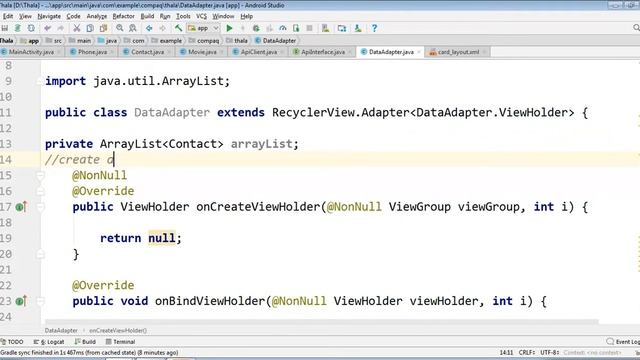This screenshot has width=640, height=360.
Task: Open the Window menu
Action: tap(223, 16)
